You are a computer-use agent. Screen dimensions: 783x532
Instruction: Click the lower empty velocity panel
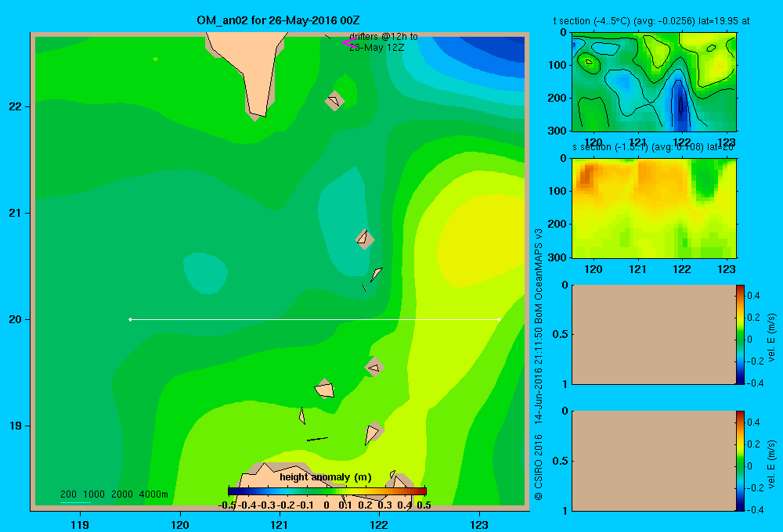[x=654, y=461]
